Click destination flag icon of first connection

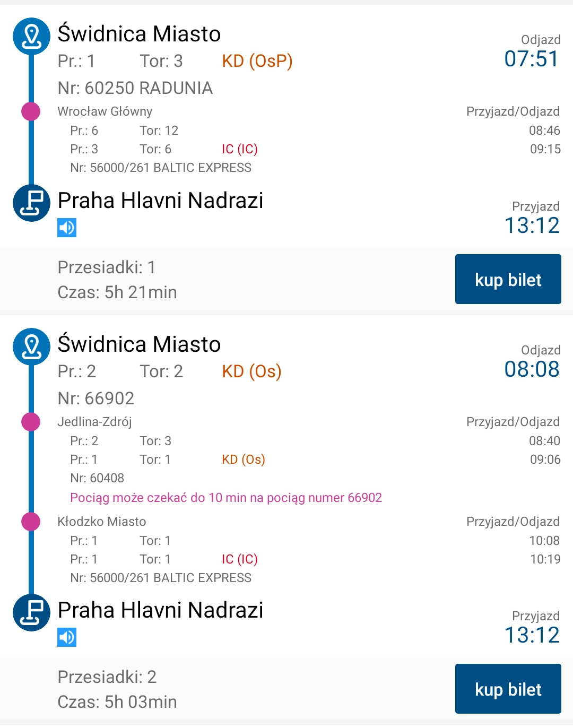tap(31, 203)
